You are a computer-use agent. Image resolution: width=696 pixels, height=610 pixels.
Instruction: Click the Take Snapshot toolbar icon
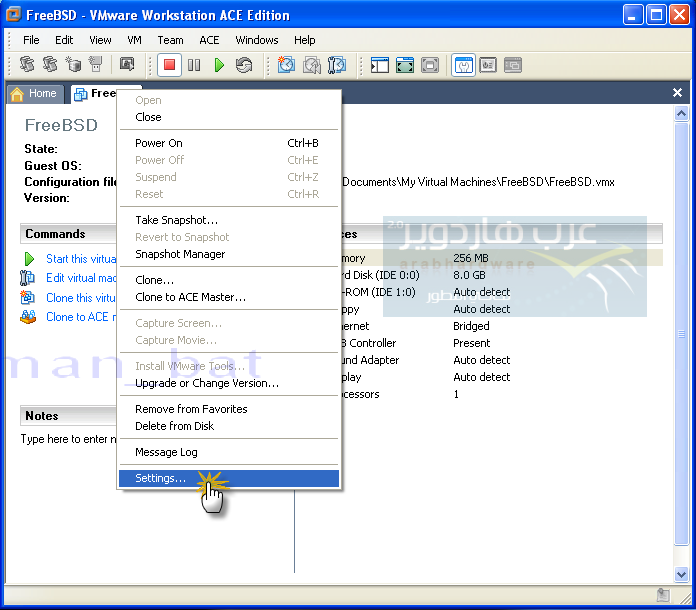point(286,65)
